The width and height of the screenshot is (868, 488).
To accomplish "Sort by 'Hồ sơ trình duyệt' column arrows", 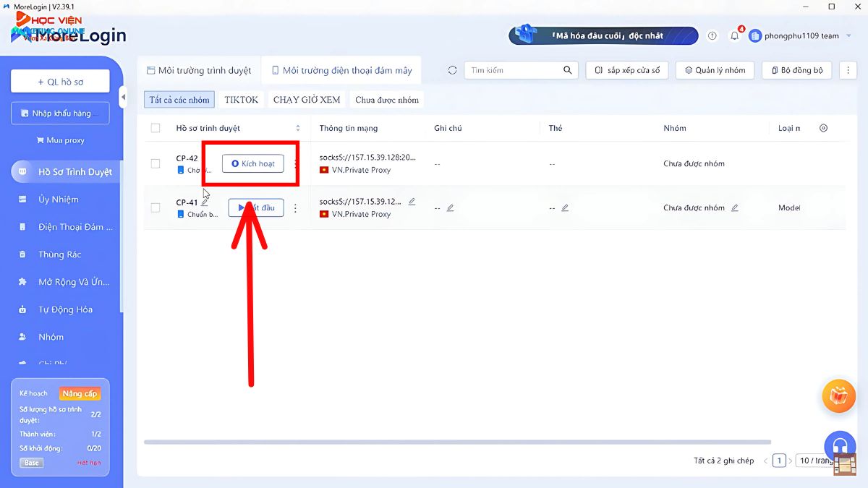I will 297,128.
